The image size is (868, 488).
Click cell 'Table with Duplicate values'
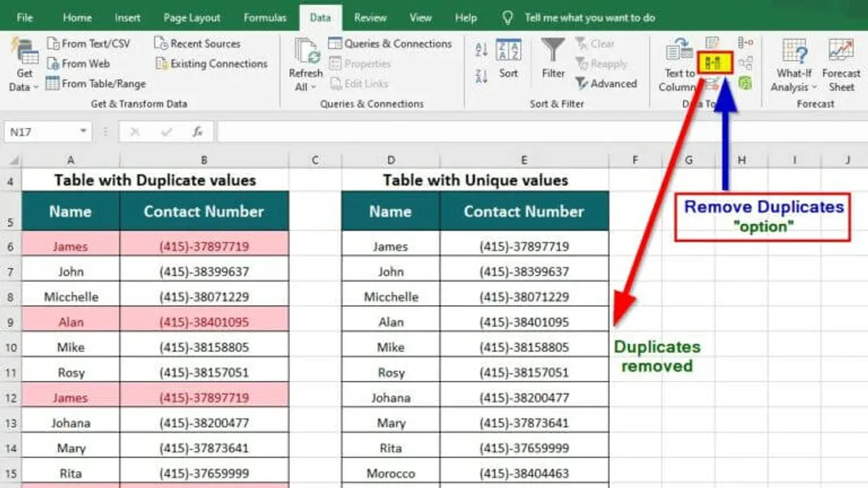[155, 180]
